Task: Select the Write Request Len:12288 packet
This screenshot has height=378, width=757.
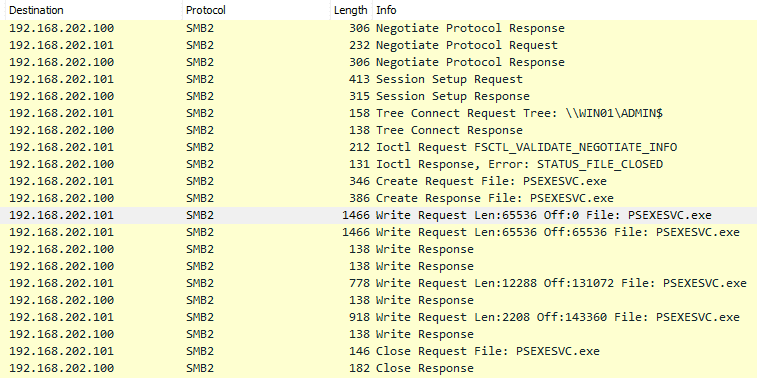Action: coord(378,283)
